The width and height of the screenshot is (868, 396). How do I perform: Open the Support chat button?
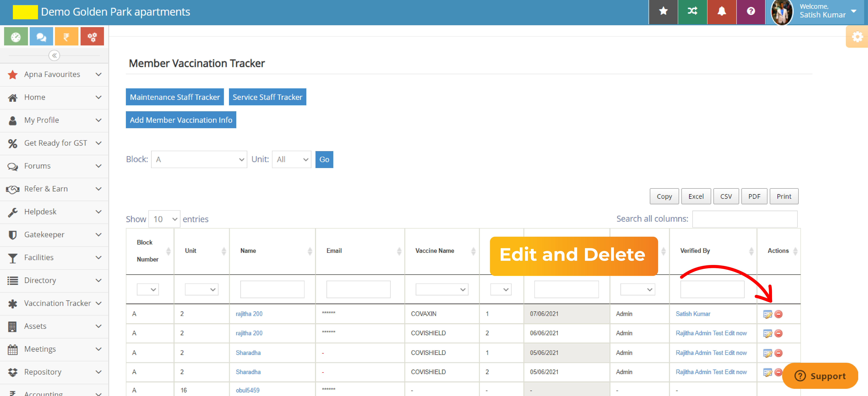[820, 376]
